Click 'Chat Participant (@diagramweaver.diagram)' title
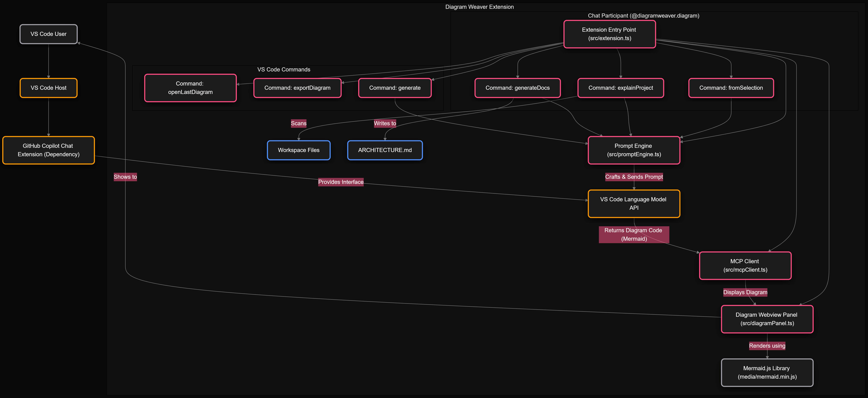 click(x=644, y=16)
